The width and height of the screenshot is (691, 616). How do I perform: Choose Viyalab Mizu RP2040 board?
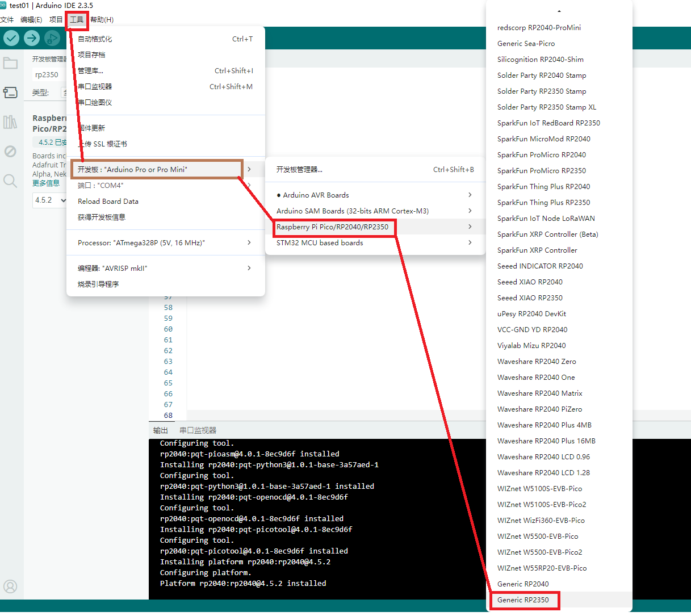559,345
